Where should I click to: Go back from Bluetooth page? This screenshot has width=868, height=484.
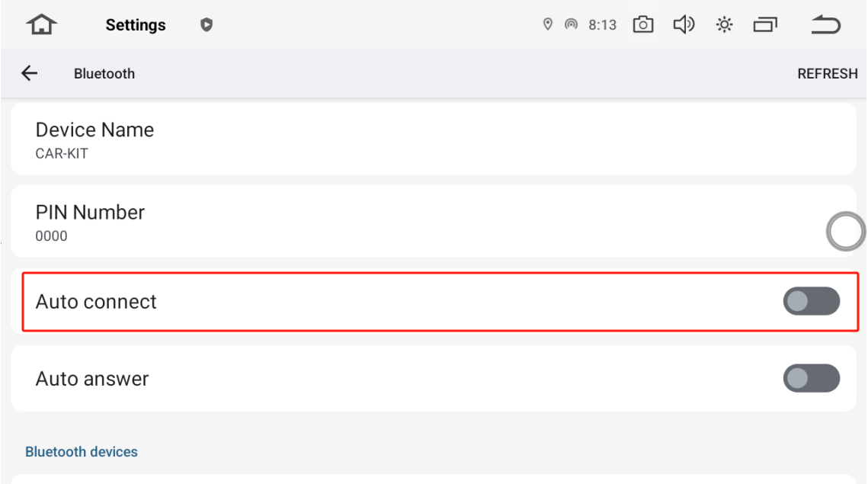[x=29, y=73]
